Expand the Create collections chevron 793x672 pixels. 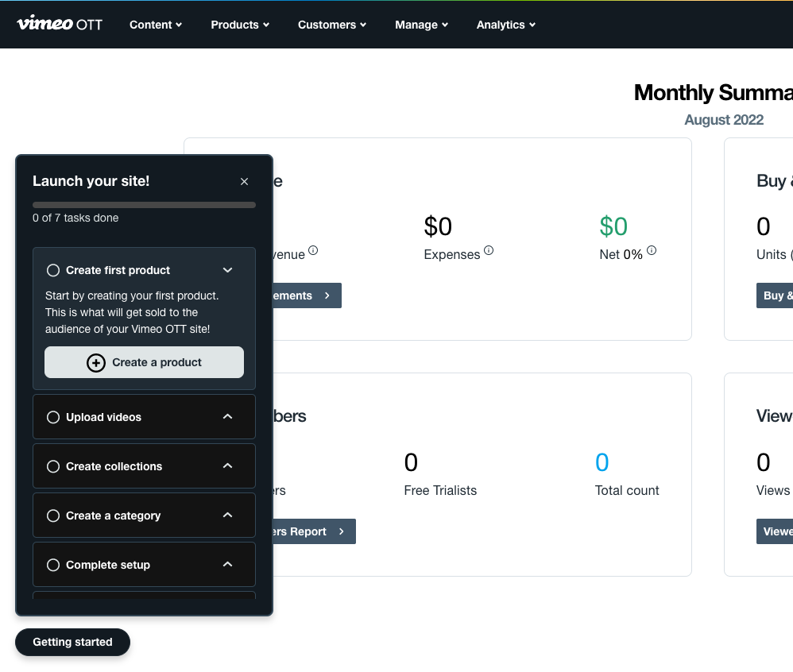pos(227,466)
